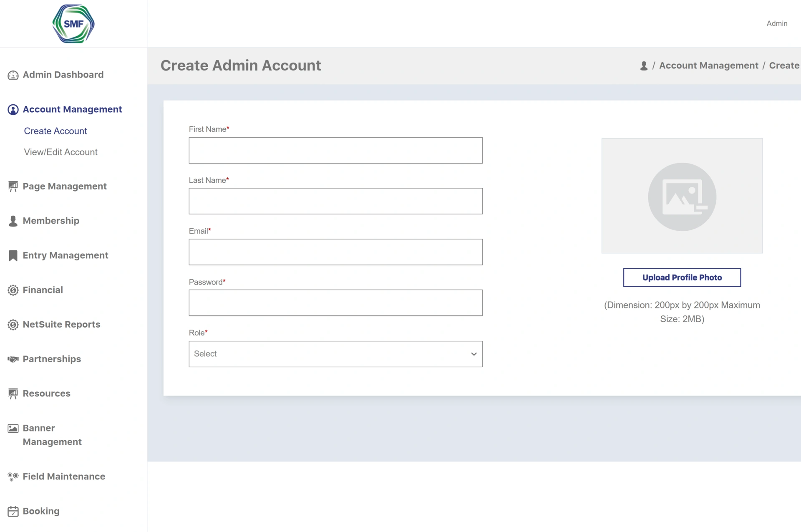Click the Page Management presentation icon
Viewport: 801px width, 532px height.
tap(13, 187)
